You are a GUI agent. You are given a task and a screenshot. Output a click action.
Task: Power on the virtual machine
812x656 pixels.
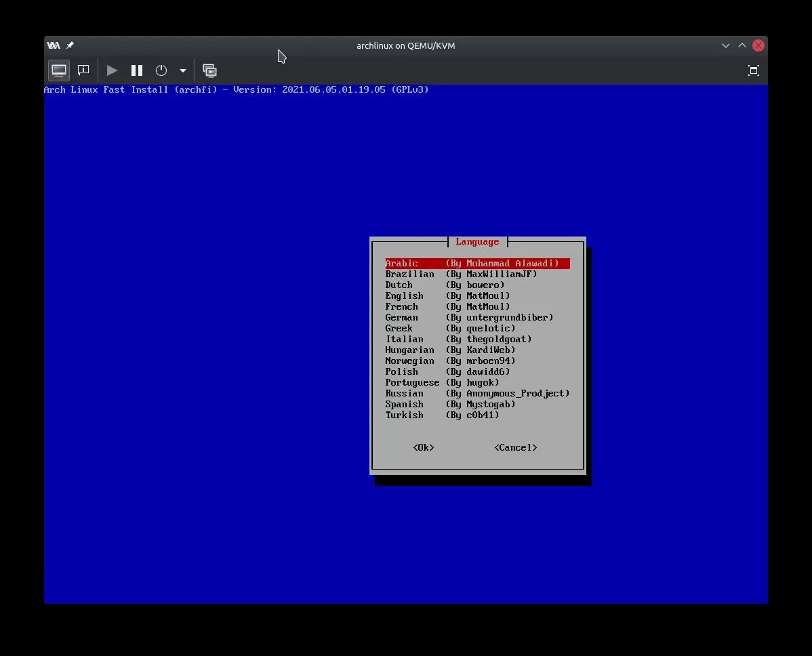click(112, 70)
